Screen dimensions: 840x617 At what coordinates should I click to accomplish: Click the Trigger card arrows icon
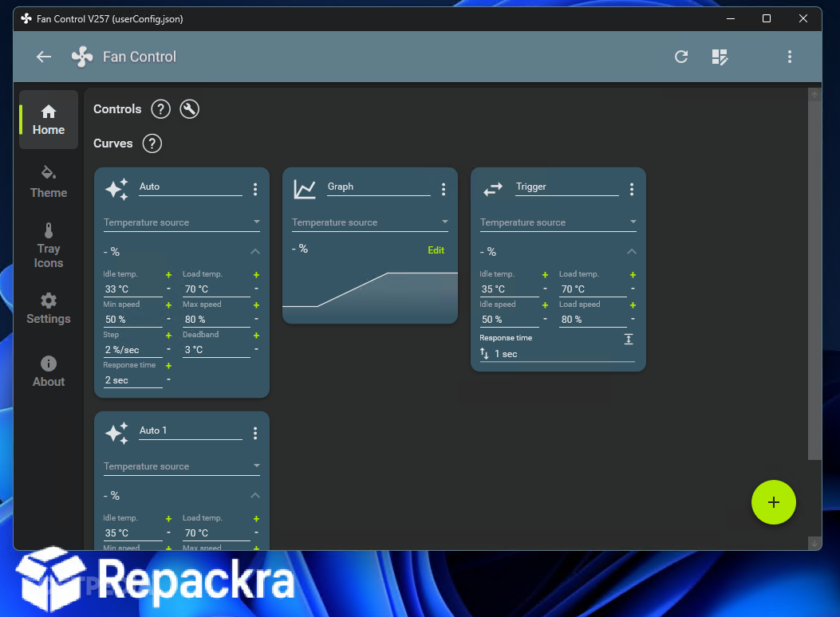[x=493, y=189]
